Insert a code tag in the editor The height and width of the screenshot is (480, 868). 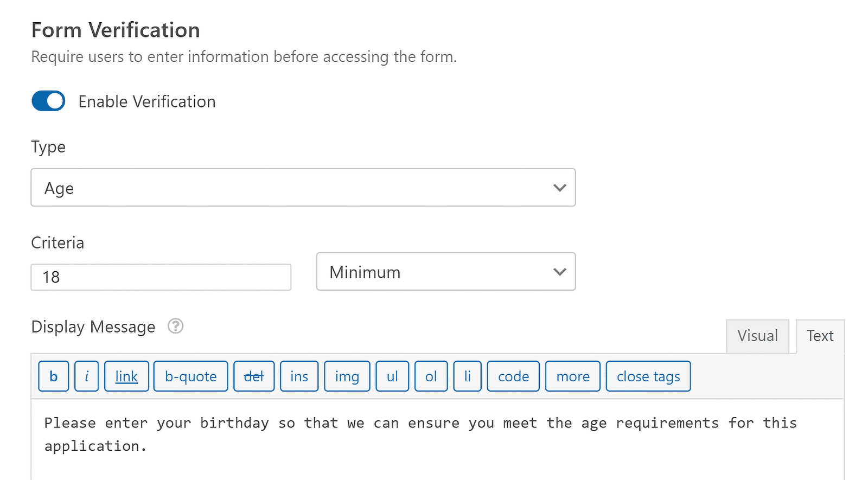click(x=512, y=376)
